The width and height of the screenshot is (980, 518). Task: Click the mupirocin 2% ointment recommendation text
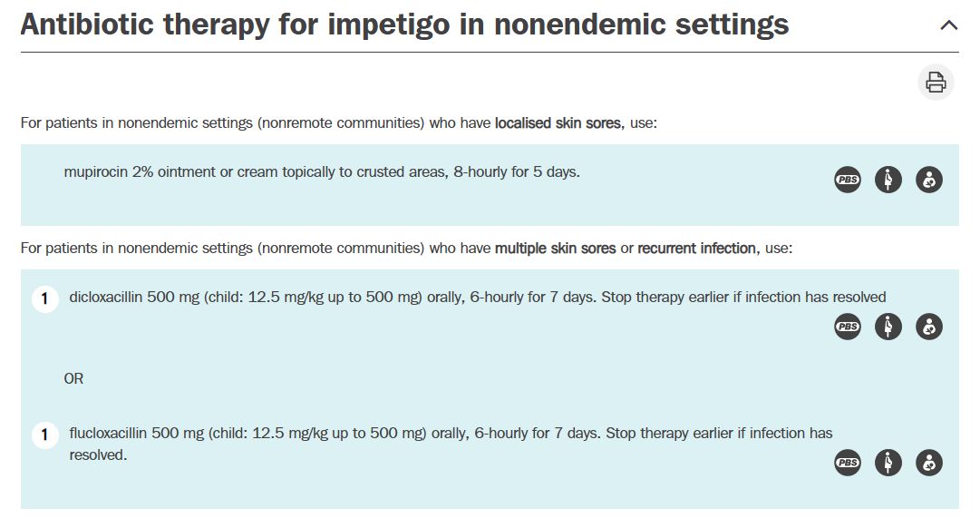pos(322,171)
